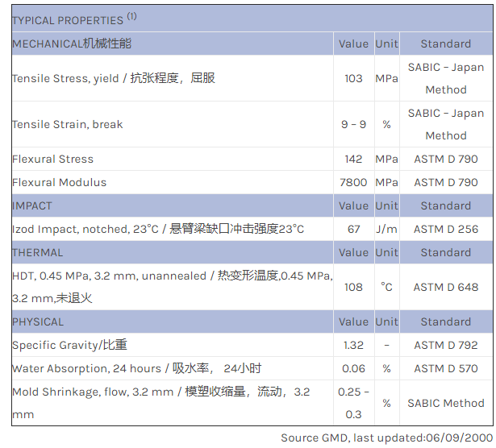Select the 9 - 9 tensile strain value
Viewport: 496px width, 448px height.
(x=353, y=125)
